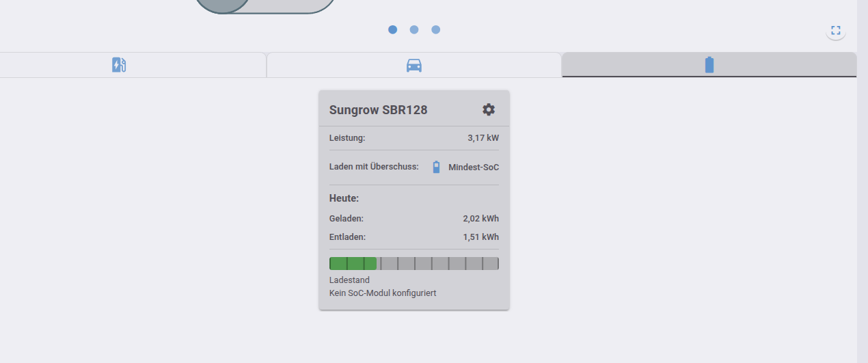The height and width of the screenshot is (363, 868).
Task: Click the 'Ladestand' label
Action: click(x=349, y=280)
